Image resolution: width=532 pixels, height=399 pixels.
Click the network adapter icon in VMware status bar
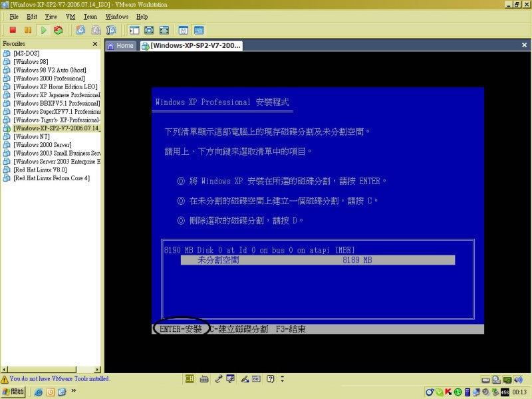(x=507, y=380)
